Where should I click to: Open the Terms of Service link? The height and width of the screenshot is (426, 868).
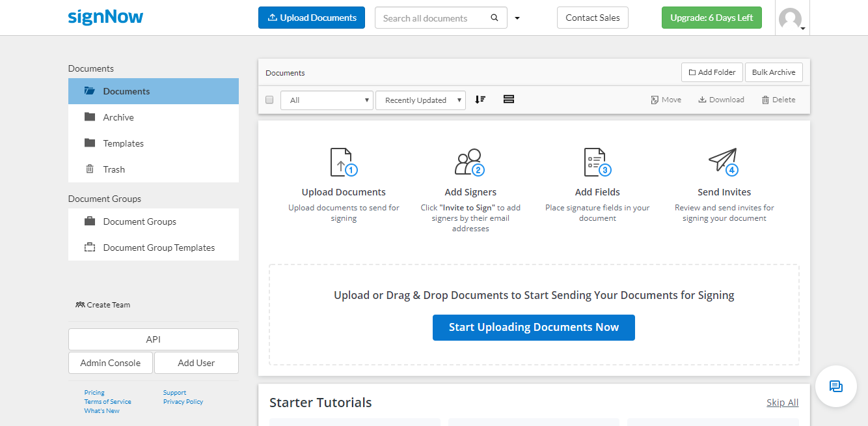pyautogui.click(x=107, y=401)
